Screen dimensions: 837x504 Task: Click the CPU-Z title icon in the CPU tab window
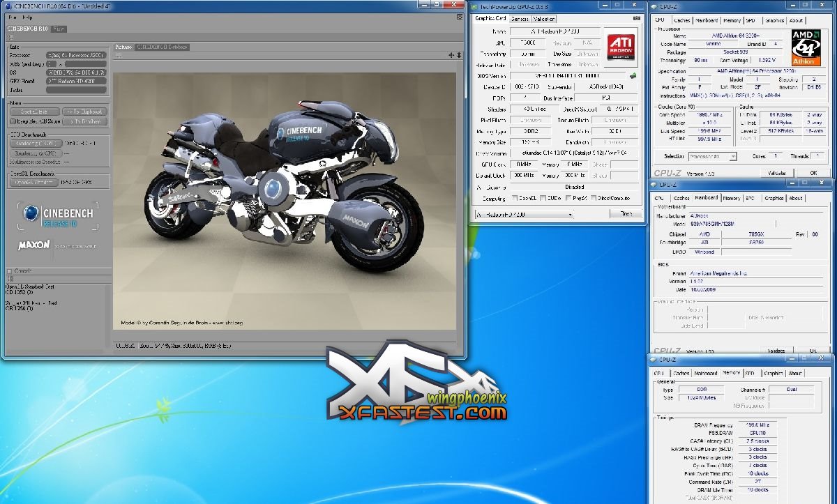point(655,8)
